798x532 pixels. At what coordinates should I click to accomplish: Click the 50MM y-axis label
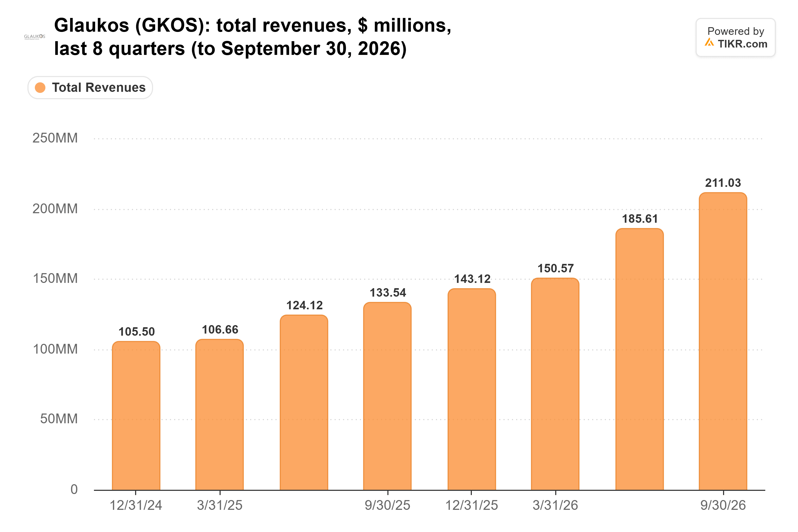pyautogui.click(x=59, y=419)
